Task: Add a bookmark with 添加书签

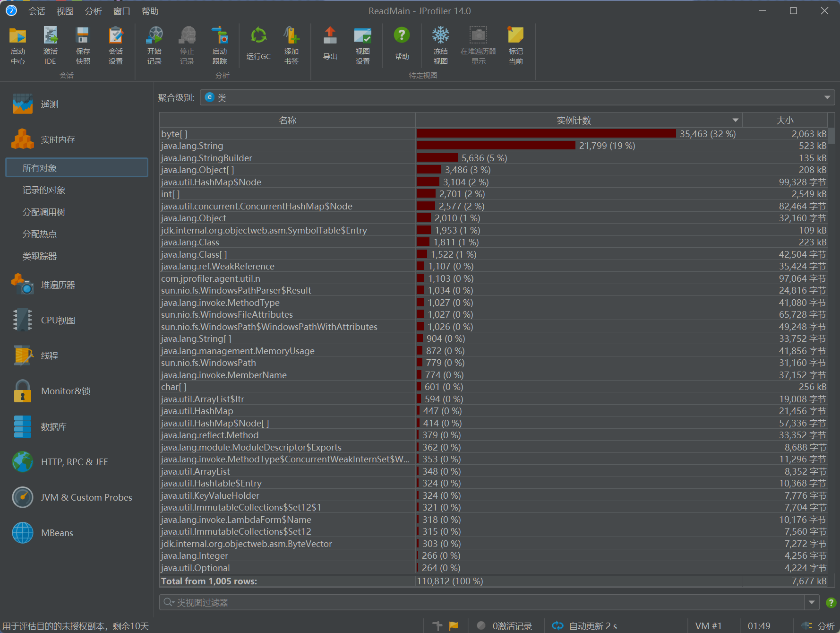Action: point(291,45)
